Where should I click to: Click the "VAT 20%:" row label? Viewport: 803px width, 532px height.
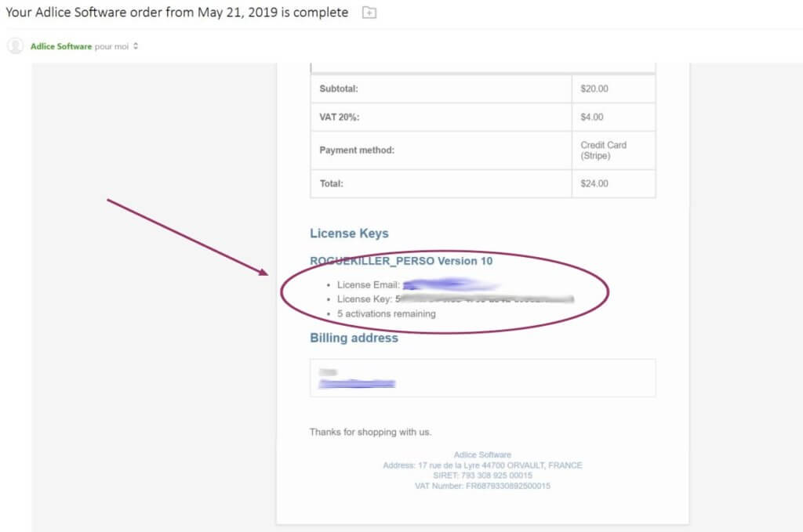pyautogui.click(x=340, y=118)
